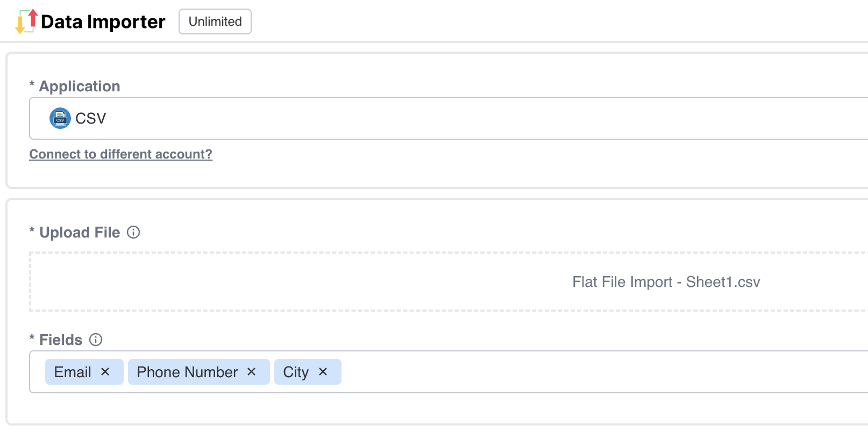This screenshot has width=868, height=432.
Task: Click the Data Importer title text
Action: [103, 22]
